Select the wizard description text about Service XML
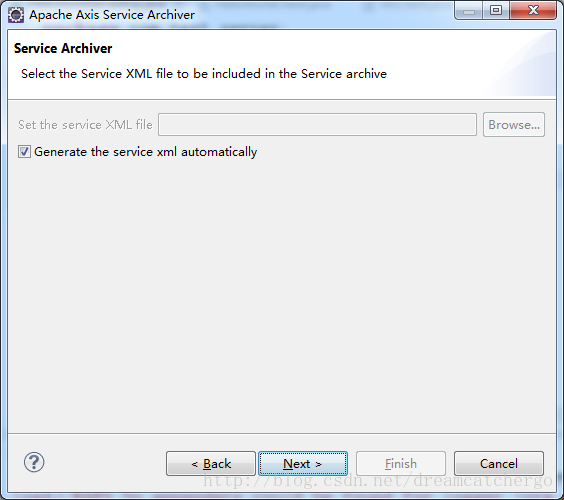Image resolution: width=564 pixels, height=500 pixels. (204, 74)
